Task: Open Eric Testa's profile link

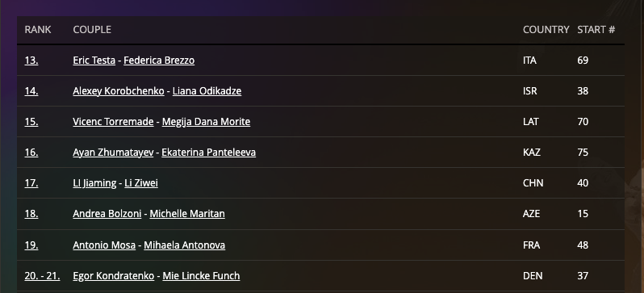Action: click(94, 61)
